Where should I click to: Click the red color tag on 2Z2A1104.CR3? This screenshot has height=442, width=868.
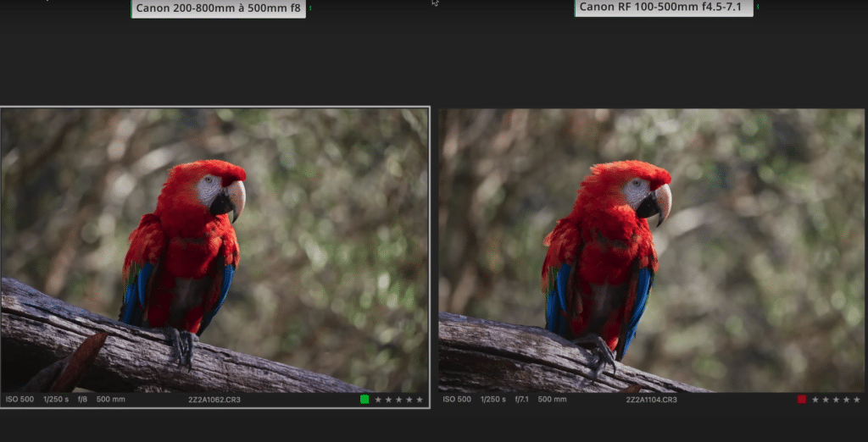tap(802, 400)
